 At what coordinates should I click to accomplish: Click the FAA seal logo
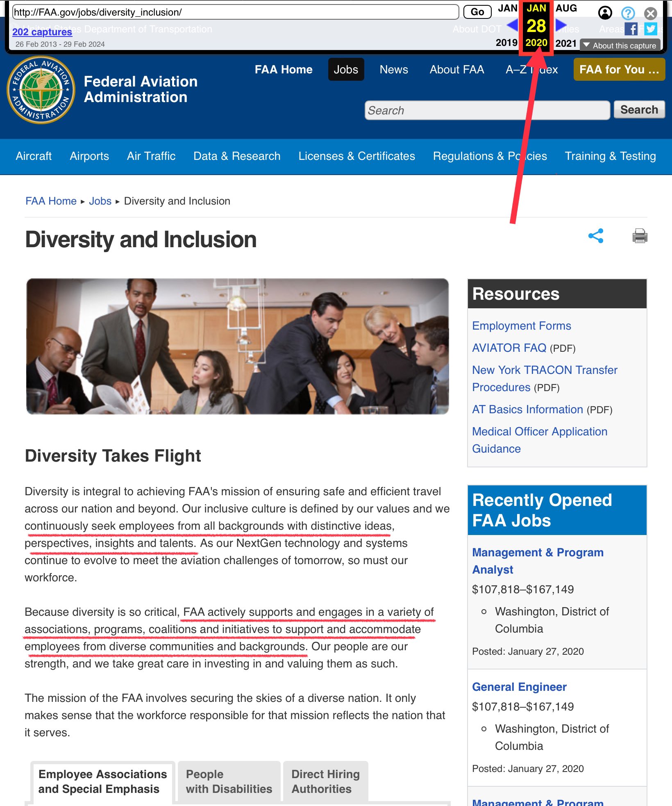tap(41, 90)
